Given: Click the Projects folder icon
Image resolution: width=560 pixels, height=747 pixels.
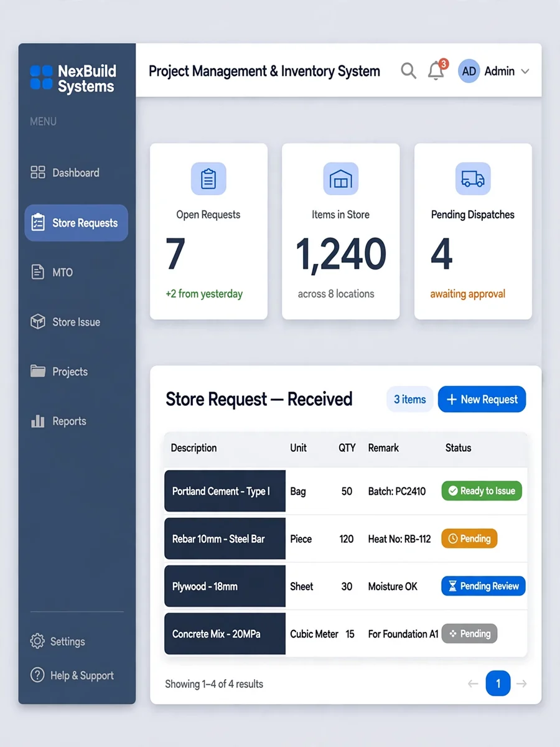Looking at the screenshot, I should pyautogui.click(x=38, y=371).
